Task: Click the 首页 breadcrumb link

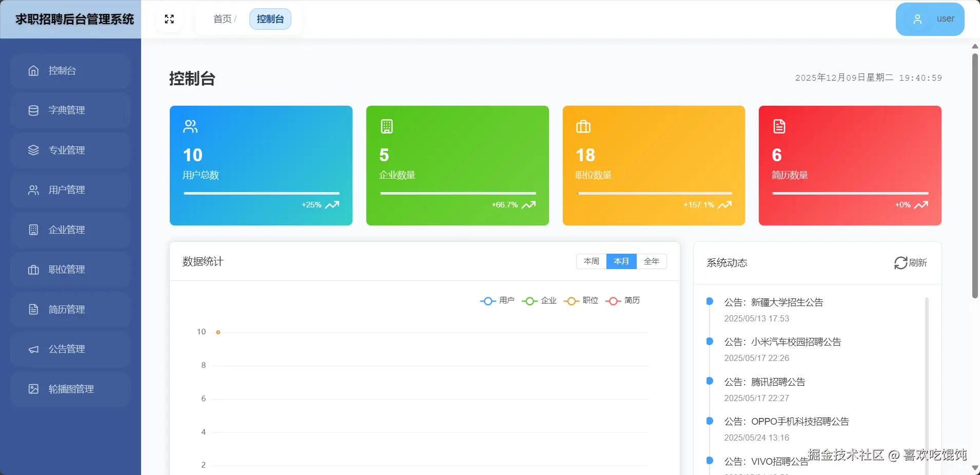Action: point(222,19)
